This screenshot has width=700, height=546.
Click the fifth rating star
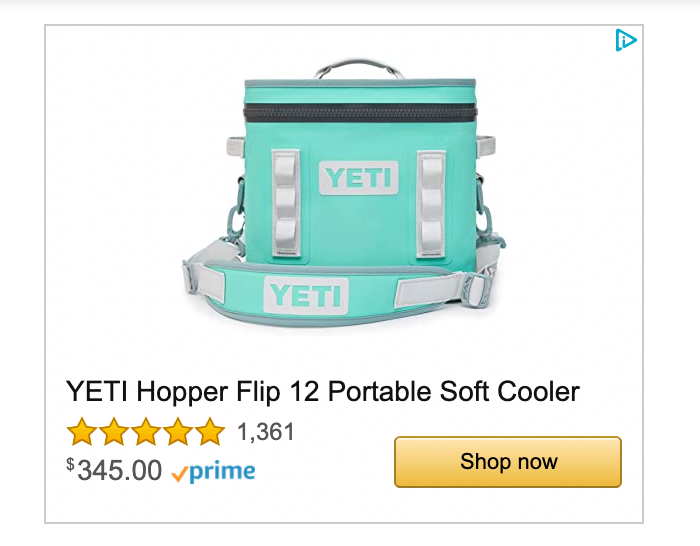(x=209, y=433)
